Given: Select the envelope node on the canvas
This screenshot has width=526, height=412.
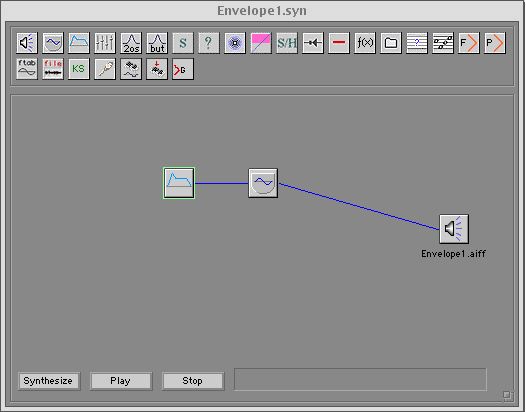Looking at the screenshot, I should [179, 183].
